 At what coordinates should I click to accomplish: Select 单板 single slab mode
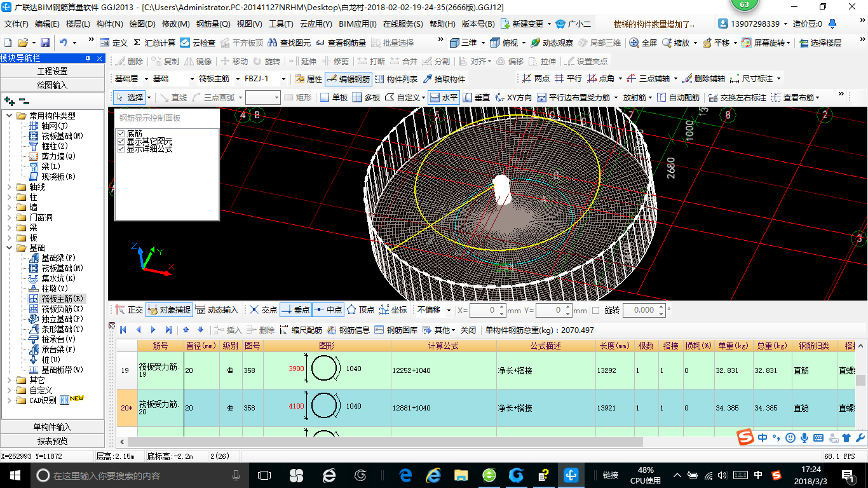(334, 97)
